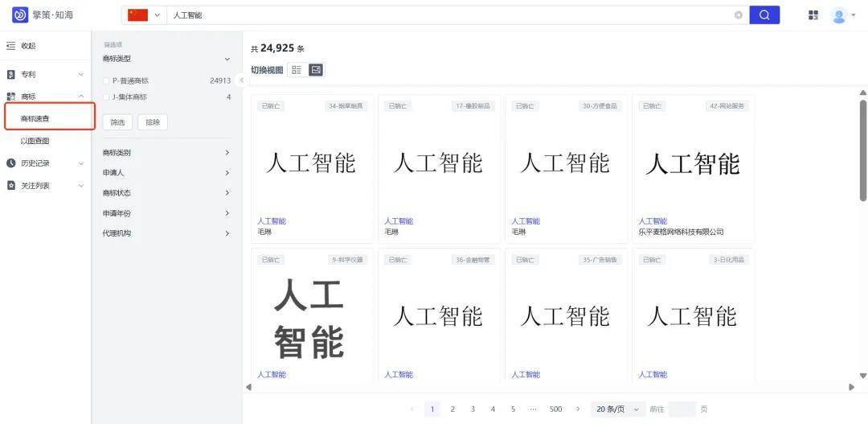Open the 3-日化用品 trademark image

692,317
